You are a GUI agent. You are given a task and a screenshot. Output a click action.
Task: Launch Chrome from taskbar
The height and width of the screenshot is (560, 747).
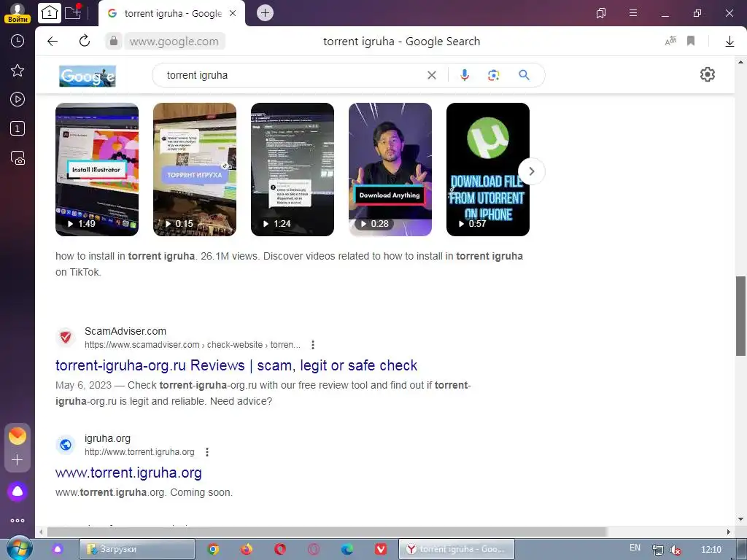(214, 550)
